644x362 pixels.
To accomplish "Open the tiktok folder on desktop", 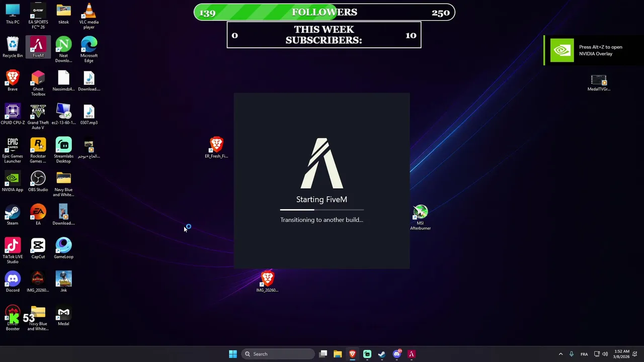I will pos(63,14).
